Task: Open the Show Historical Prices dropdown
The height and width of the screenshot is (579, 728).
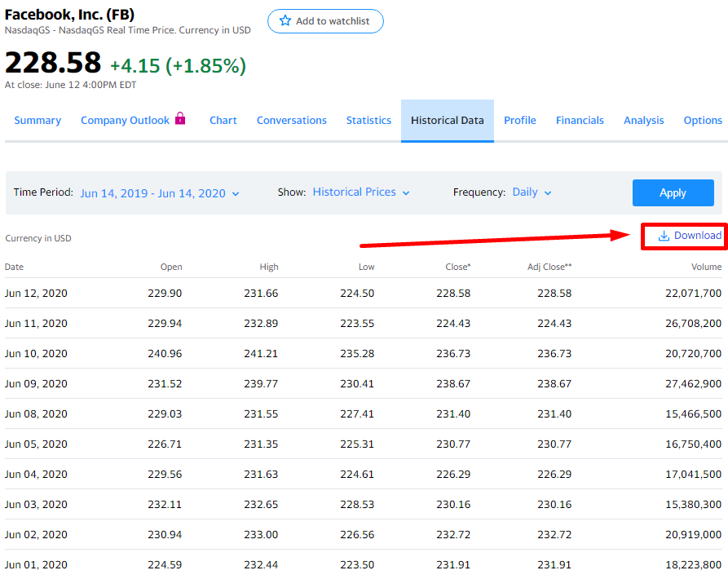Action: (361, 192)
